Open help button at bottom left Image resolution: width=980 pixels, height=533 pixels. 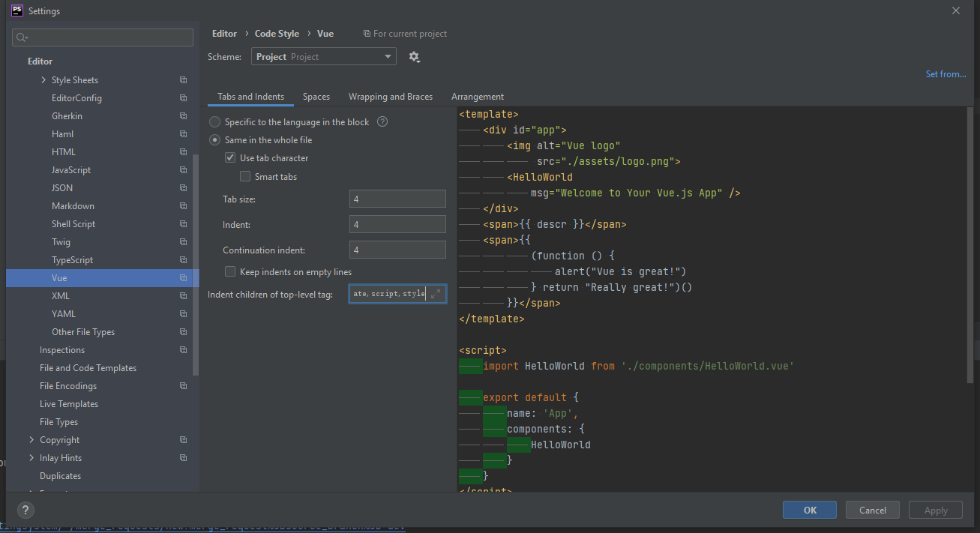click(x=25, y=510)
